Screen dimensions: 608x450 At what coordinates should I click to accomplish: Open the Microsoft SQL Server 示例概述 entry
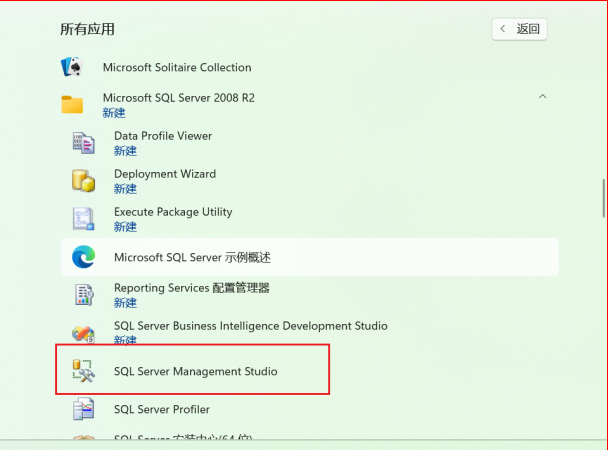click(x=192, y=257)
